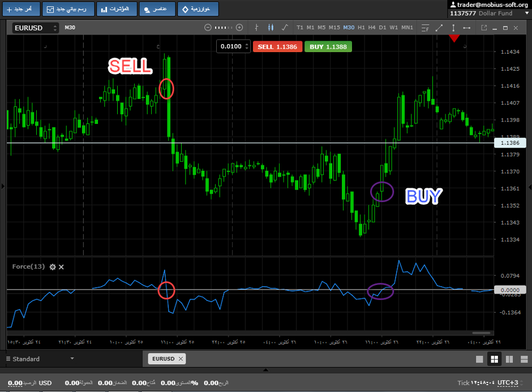Open the UTC+3 timezone selector
This screenshot has width=532, height=392.
coord(508,383)
